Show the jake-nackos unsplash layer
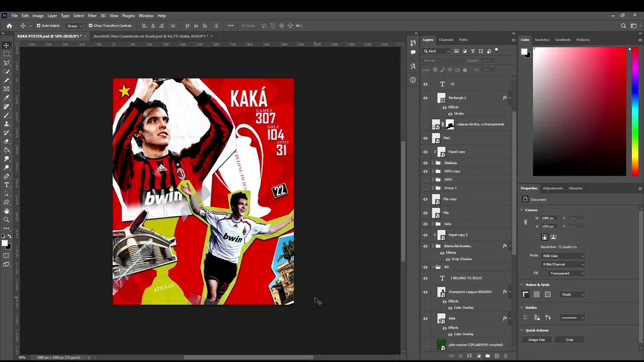The height and width of the screenshot is (362, 644). pyautogui.click(x=426, y=345)
